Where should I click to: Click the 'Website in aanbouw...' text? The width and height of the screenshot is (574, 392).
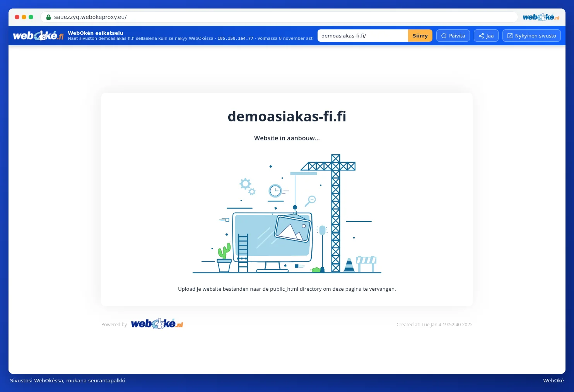coord(287,138)
